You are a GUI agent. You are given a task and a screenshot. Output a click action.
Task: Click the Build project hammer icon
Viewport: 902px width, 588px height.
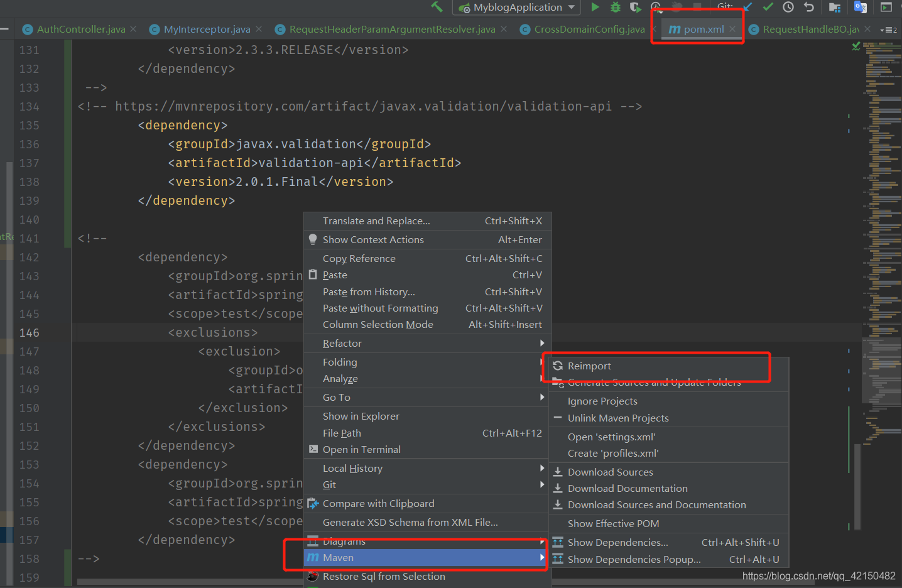click(x=437, y=7)
